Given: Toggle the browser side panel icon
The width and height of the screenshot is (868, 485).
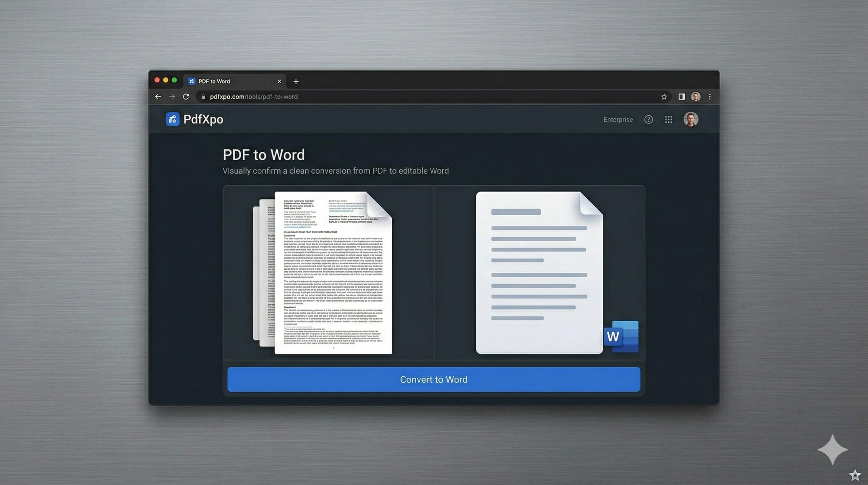Looking at the screenshot, I should click(681, 97).
